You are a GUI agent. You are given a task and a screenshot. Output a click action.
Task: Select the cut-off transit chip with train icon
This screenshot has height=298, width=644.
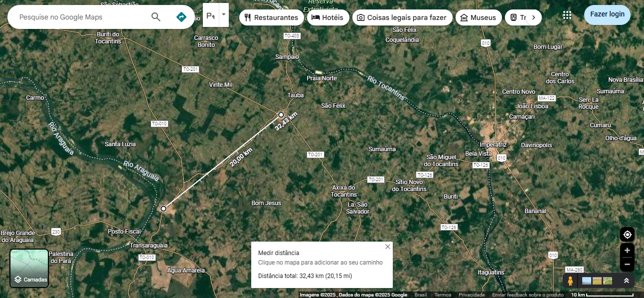point(516,17)
